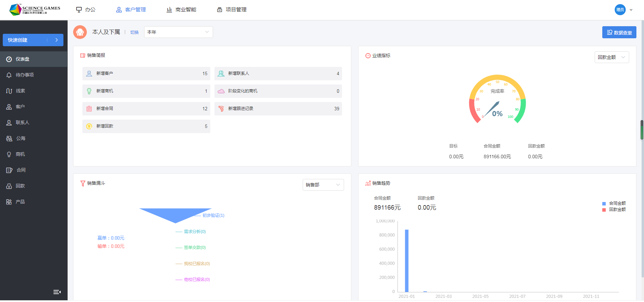Click the 数据查重 button
This screenshot has height=302, width=644.
click(x=619, y=32)
